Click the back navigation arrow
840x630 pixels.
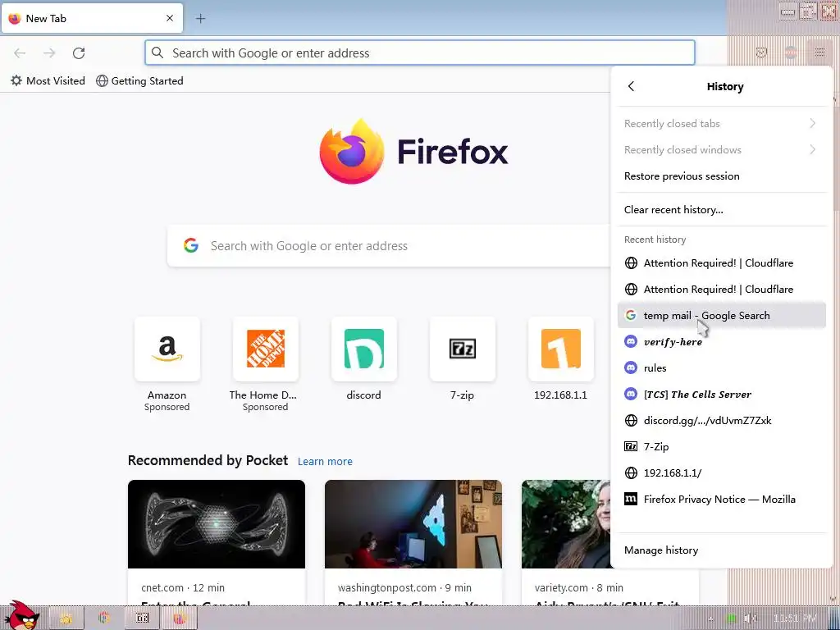click(x=20, y=53)
